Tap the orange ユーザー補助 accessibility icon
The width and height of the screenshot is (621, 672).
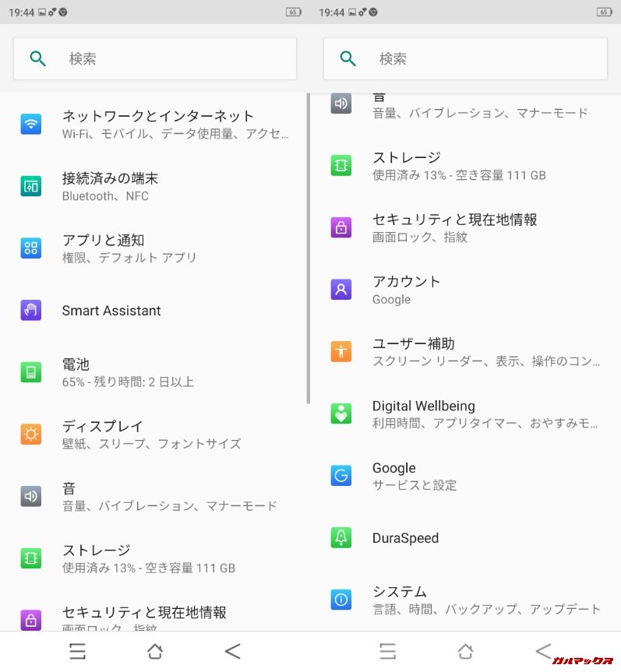point(341,351)
